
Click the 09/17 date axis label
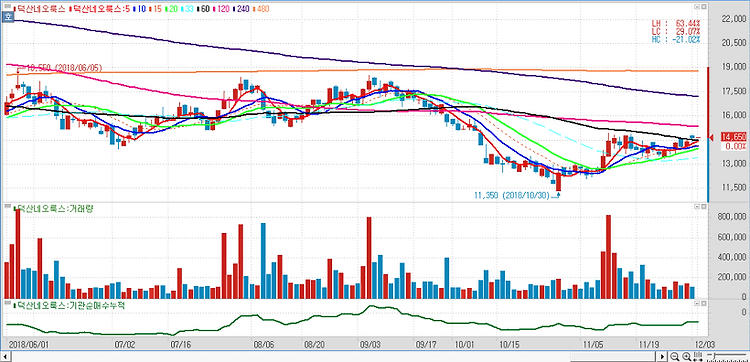click(425, 344)
